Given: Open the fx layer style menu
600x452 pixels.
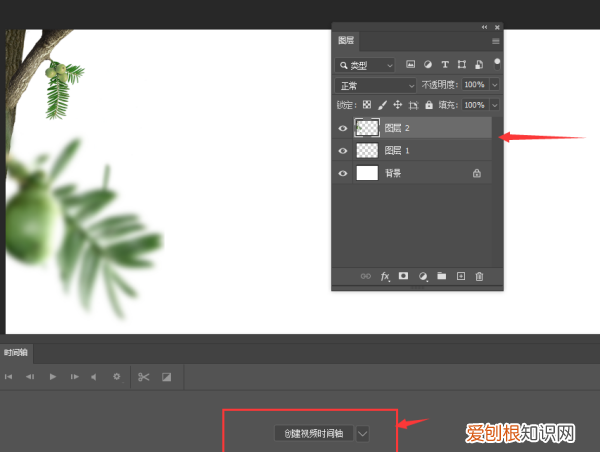Looking at the screenshot, I should coord(385,276).
